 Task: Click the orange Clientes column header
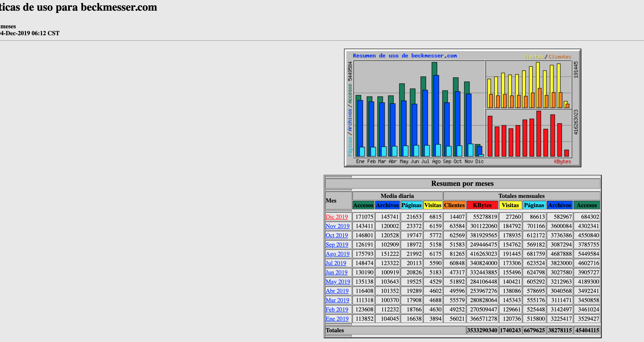pyautogui.click(x=454, y=205)
